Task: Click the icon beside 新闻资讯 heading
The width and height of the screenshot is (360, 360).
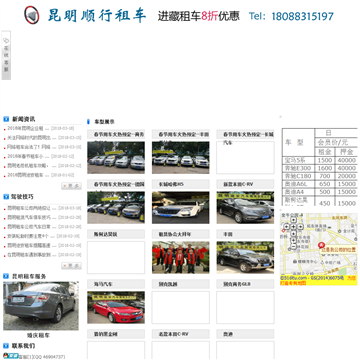Action: pyautogui.click(x=6, y=119)
